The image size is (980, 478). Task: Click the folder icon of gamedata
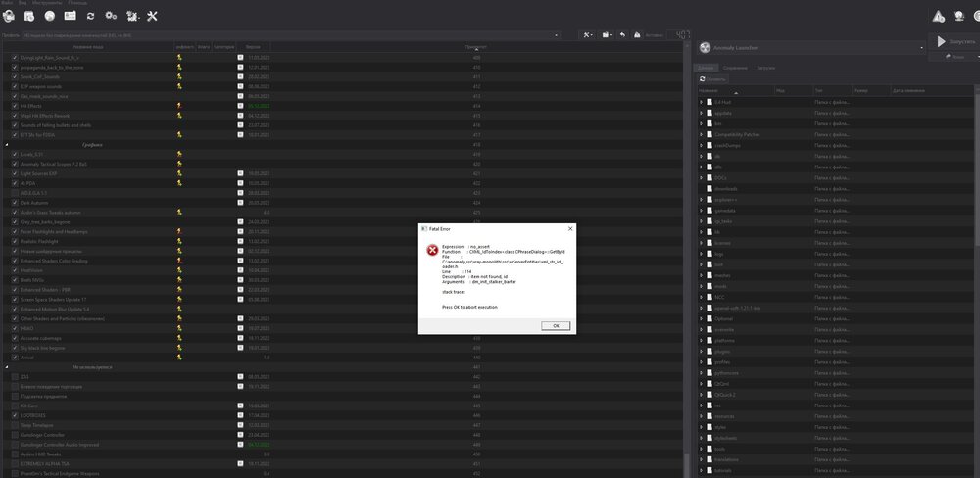[x=710, y=211]
